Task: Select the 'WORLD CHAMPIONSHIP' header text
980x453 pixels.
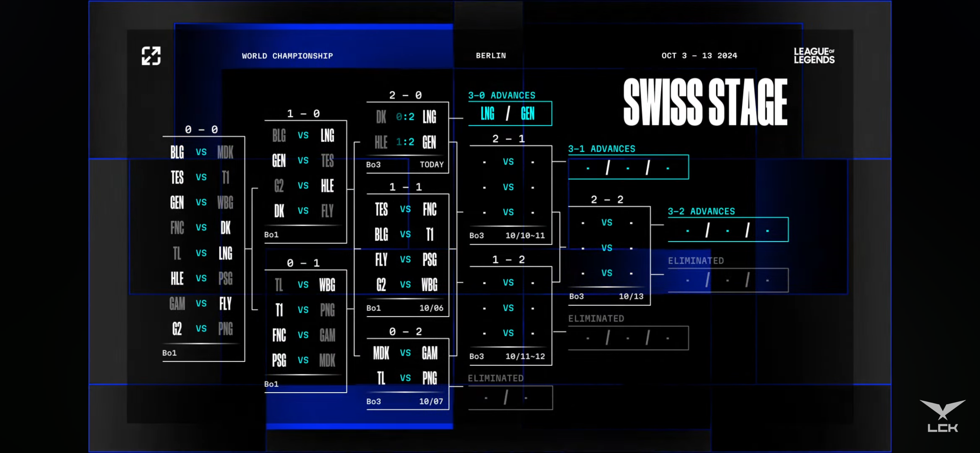Action: coord(288,56)
